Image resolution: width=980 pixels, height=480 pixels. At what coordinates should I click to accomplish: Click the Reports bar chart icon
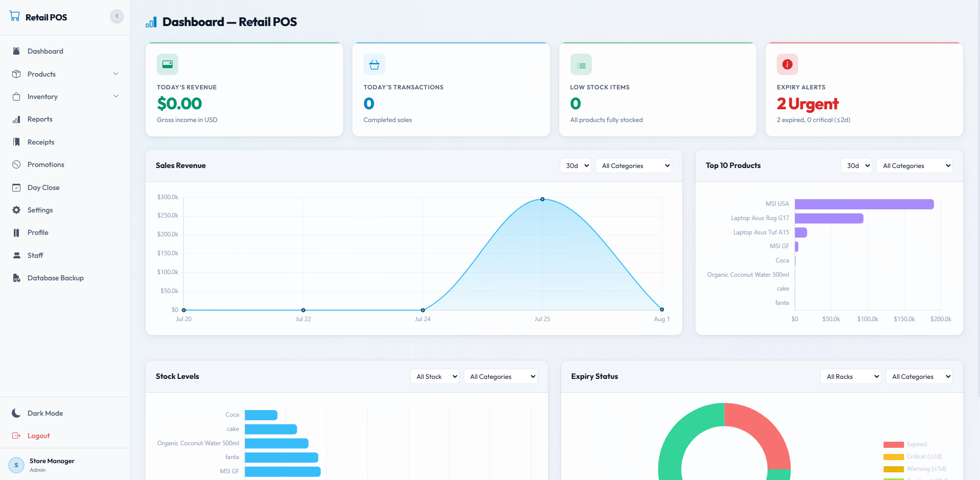pyautogui.click(x=16, y=119)
